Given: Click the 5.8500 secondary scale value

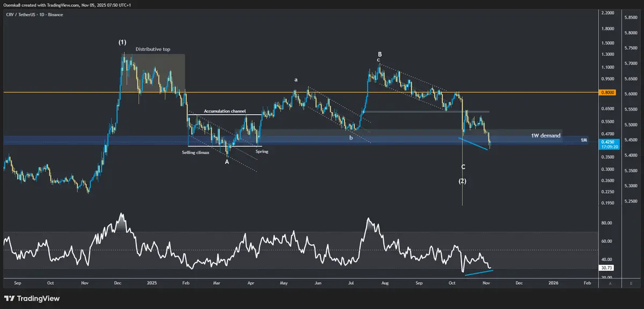Looking at the screenshot, I should coord(631,17).
